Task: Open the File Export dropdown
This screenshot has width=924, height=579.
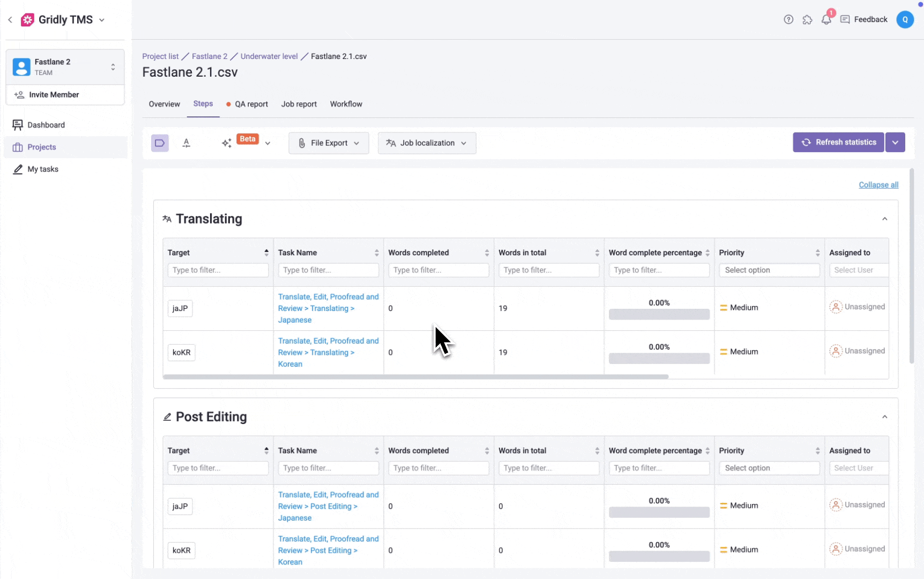Action: pos(329,143)
